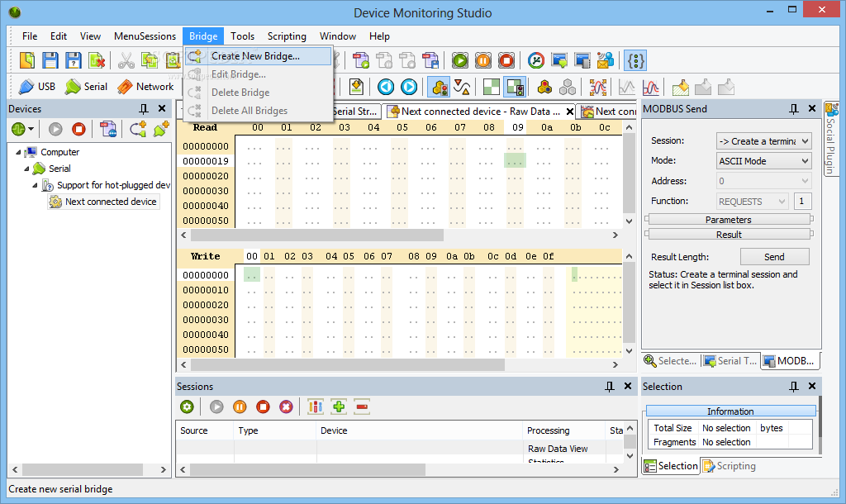Open the Session dropdown in MODBUS Send
Screen dimensions: 846x504
click(x=763, y=140)
